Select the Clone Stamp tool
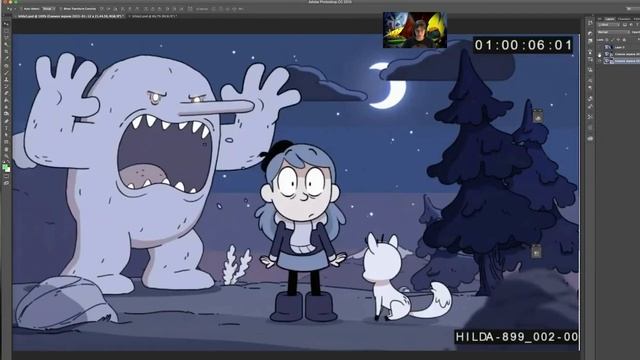Image resolution: width=640 pixels, height=360 pixels. tap(6, 80)
